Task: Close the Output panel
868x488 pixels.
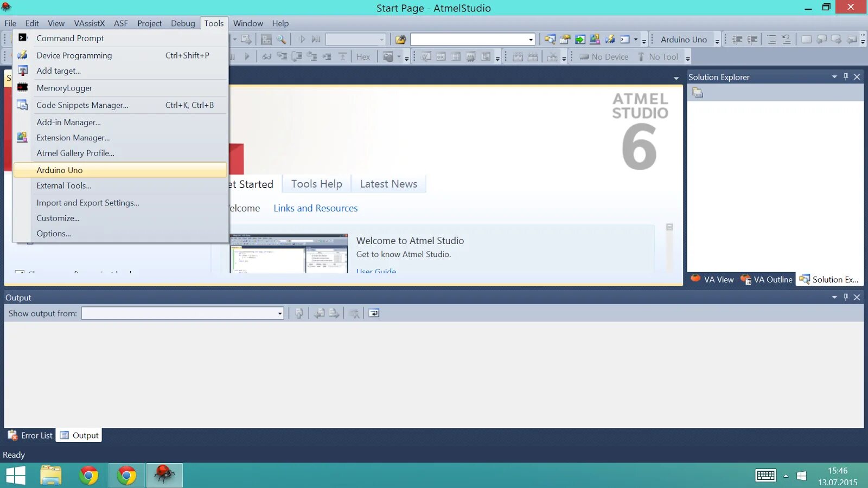Action: click(857, 297)
